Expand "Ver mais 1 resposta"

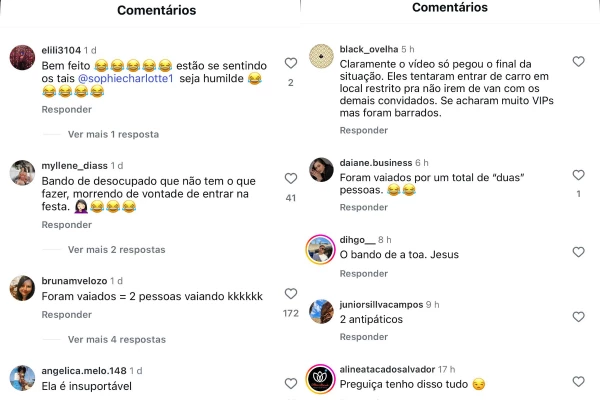click(x=113, y=134)
